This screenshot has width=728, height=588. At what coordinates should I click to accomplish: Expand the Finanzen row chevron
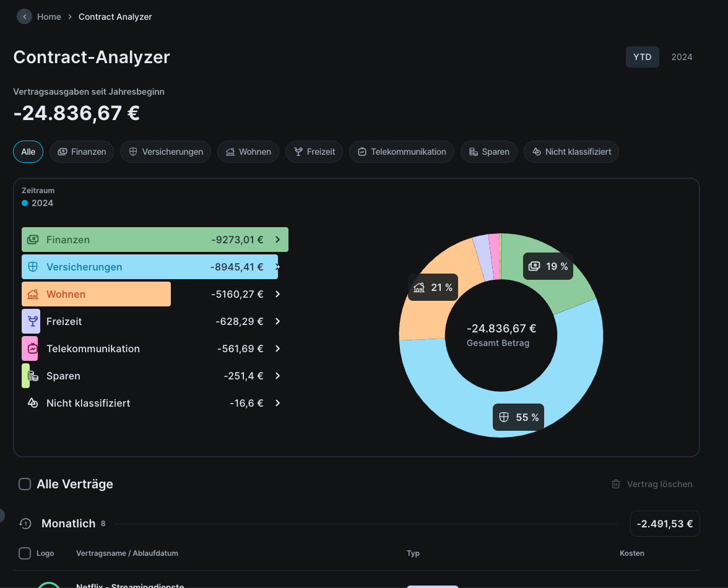(278, 240)
